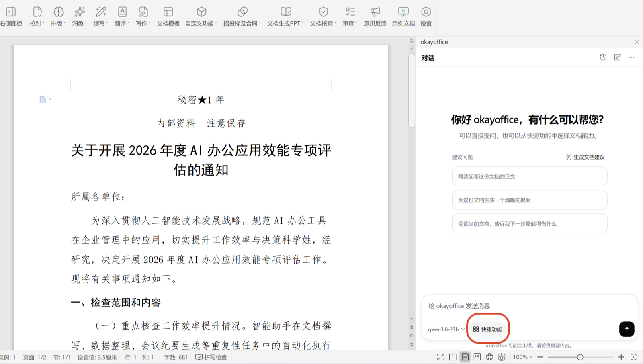Toggle eye protection mode

pos(502,357)
